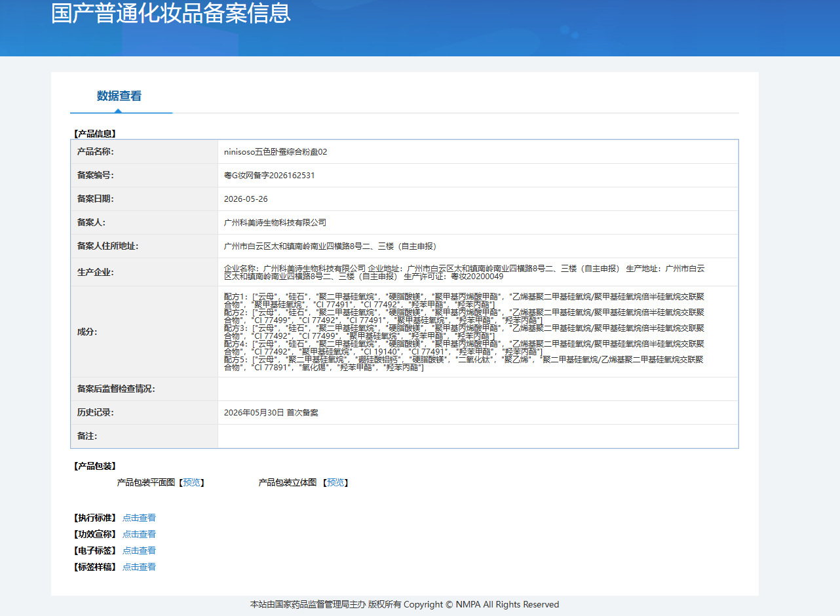Preview the 产品包装立体图 image
The width and height of the screenshot is (840, 616).
(335, 482)
